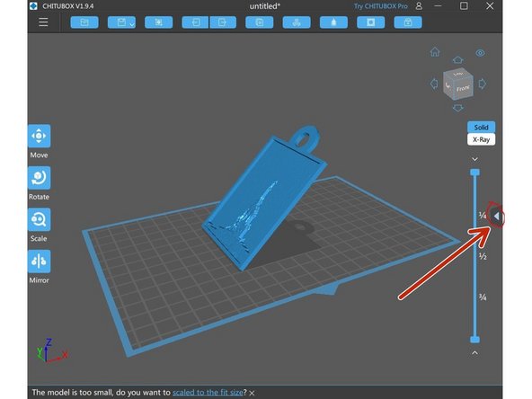The image size is (532, 399).
Task: Click the CHITUBOX app logo icon
Action: pos(33,6)
